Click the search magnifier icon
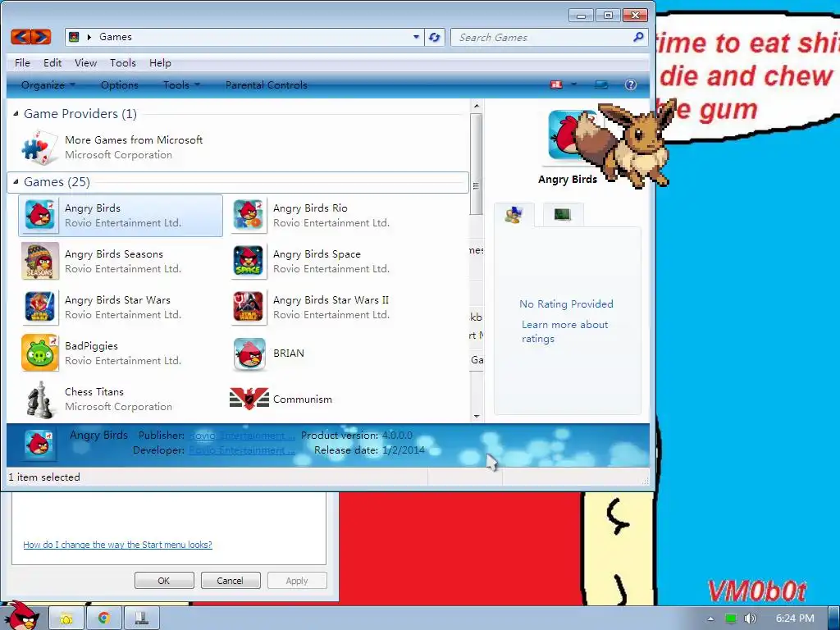 click(638, 37)
